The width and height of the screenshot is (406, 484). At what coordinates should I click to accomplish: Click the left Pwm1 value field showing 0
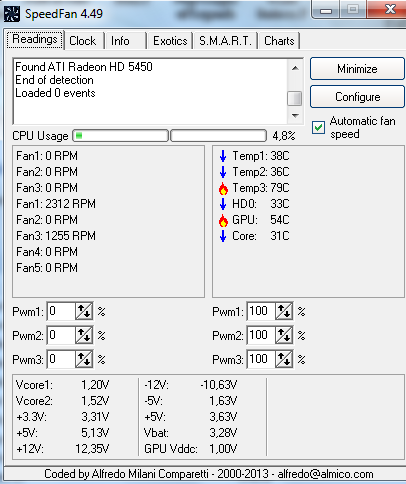pyautogui.click(x=61, y=311)
